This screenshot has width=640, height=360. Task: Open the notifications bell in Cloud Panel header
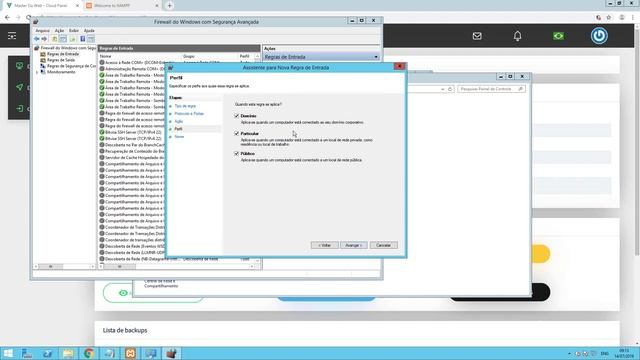tap(518, 36)
